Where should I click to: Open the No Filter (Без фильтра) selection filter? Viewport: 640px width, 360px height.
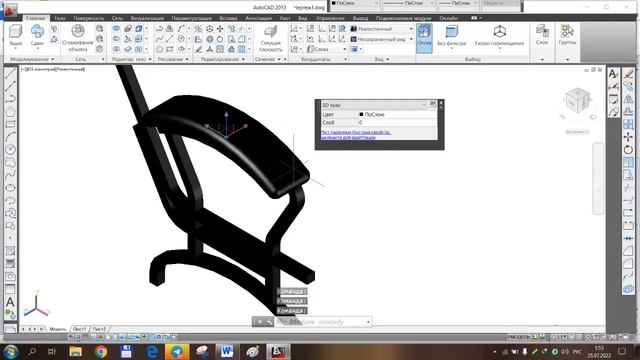pyautogui.click(x=451, y=36)
